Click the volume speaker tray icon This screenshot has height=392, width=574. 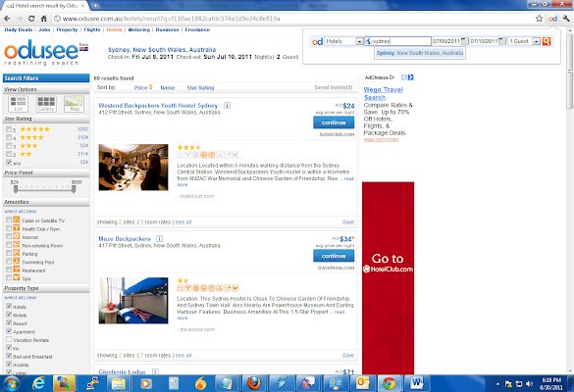pos(529,383)
